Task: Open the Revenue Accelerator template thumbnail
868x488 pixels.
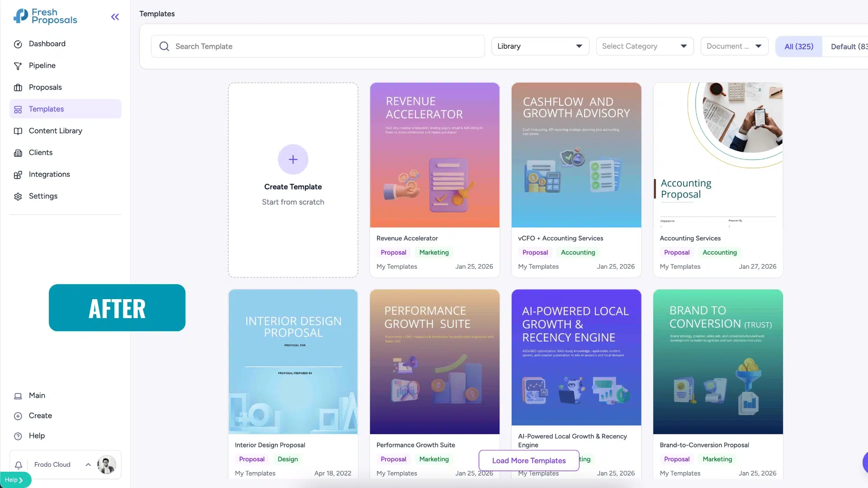Action: [434, 155]
